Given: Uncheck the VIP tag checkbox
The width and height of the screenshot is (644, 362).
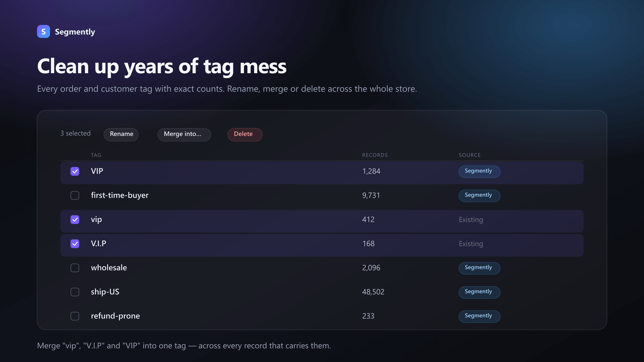Looking at the screenshot, I should coord(75,171).
